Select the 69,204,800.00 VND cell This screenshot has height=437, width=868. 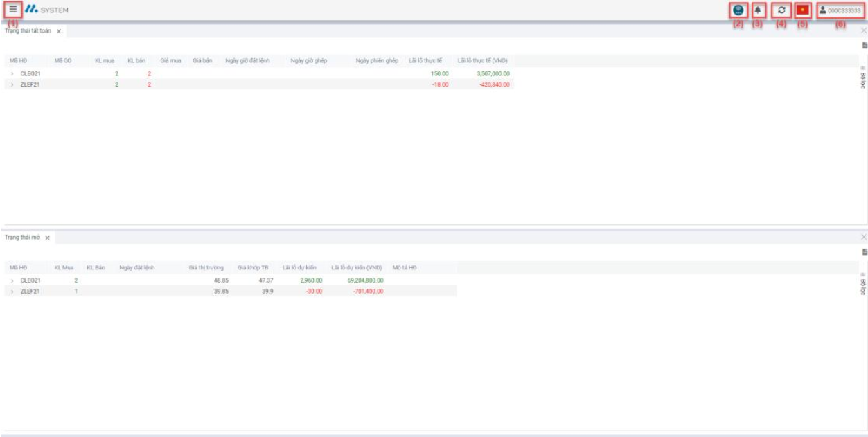click(x=365, y=280)
